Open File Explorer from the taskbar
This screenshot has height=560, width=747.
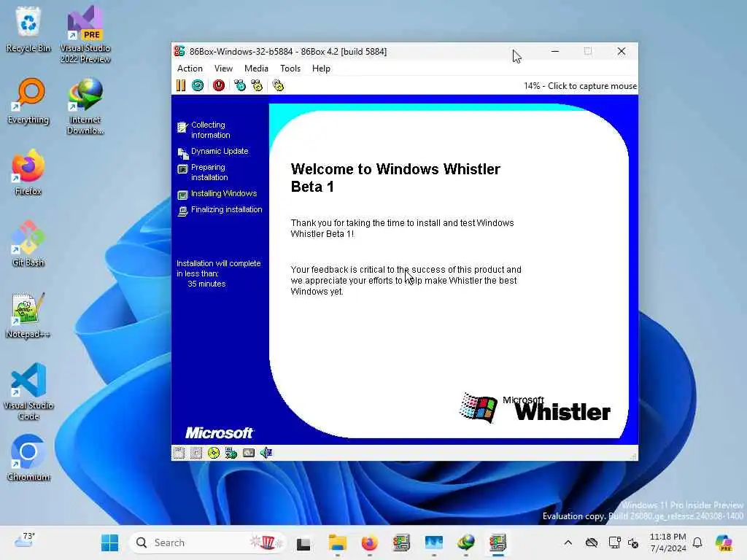pyautogui.click(x=337, y=543)
